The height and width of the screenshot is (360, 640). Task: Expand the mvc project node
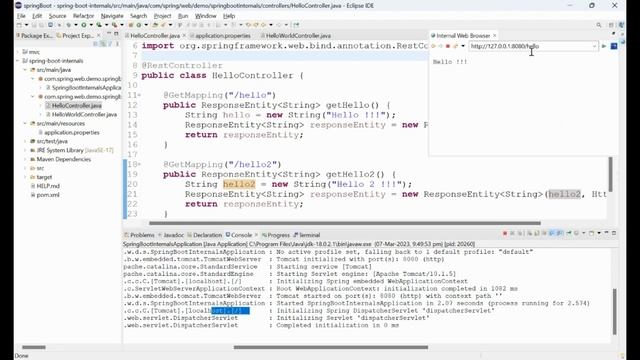[x=18, y=52]
